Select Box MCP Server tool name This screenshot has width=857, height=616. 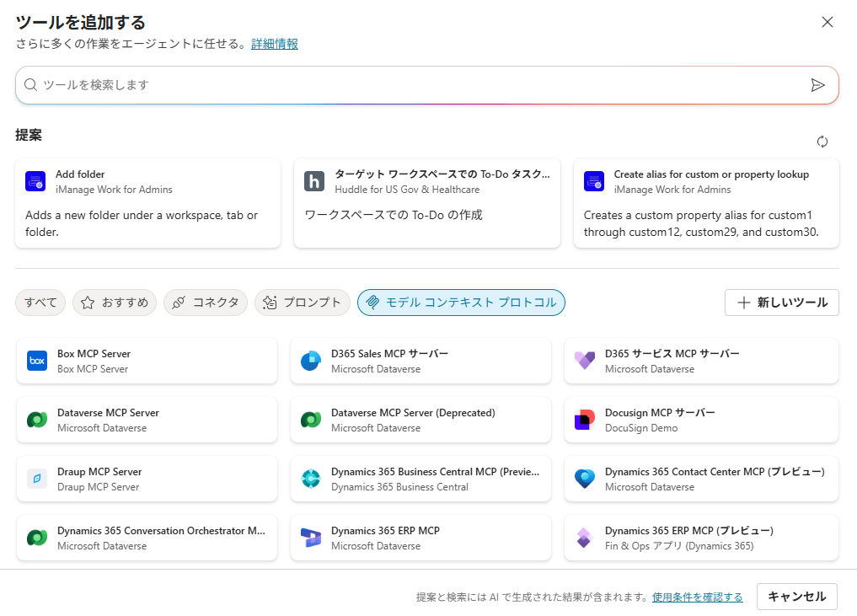coord(94,354)
